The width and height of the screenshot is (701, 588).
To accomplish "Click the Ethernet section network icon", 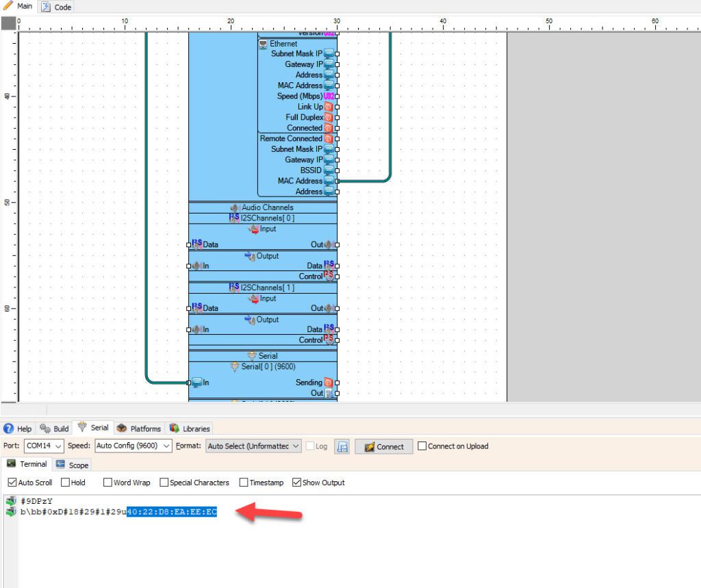I will pos(264,44).
